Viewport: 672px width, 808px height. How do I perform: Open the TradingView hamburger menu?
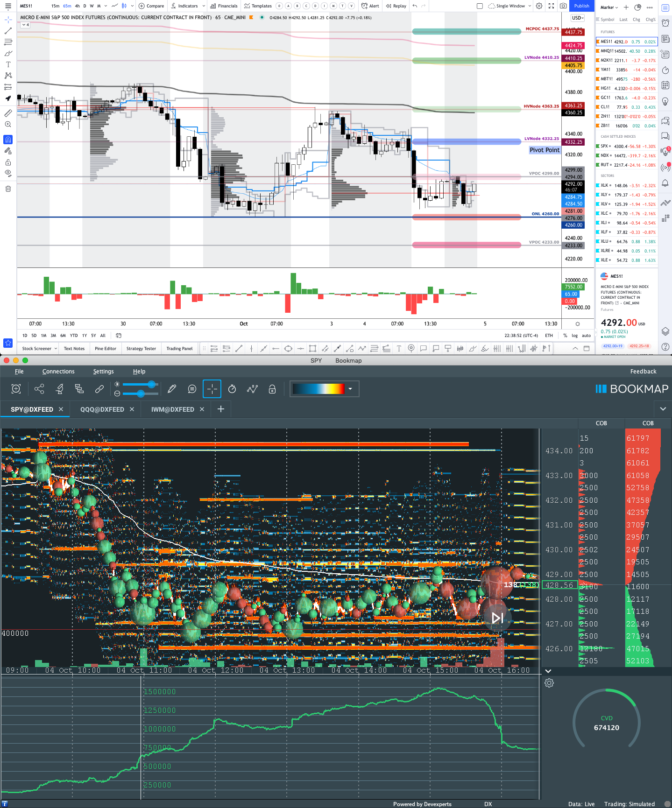8,6
